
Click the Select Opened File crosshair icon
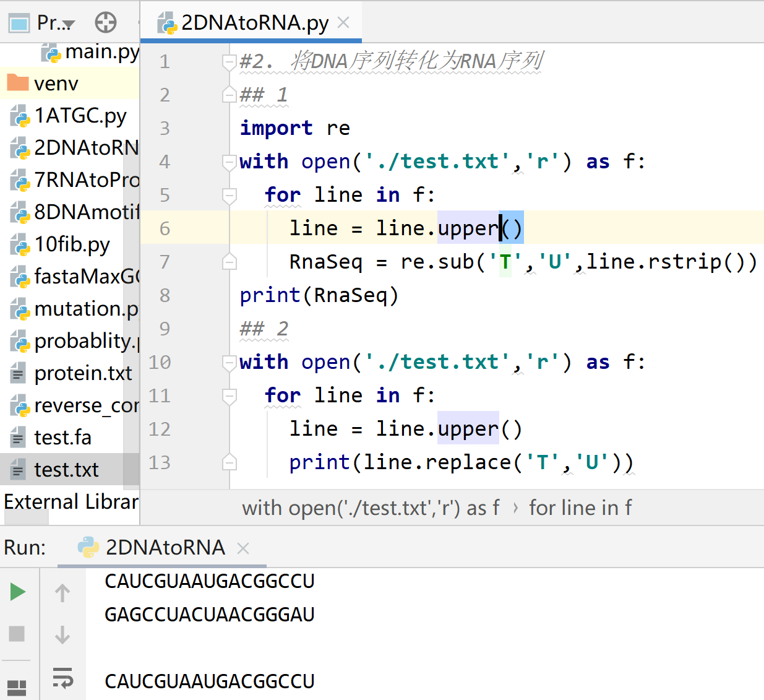pos(105,22)
